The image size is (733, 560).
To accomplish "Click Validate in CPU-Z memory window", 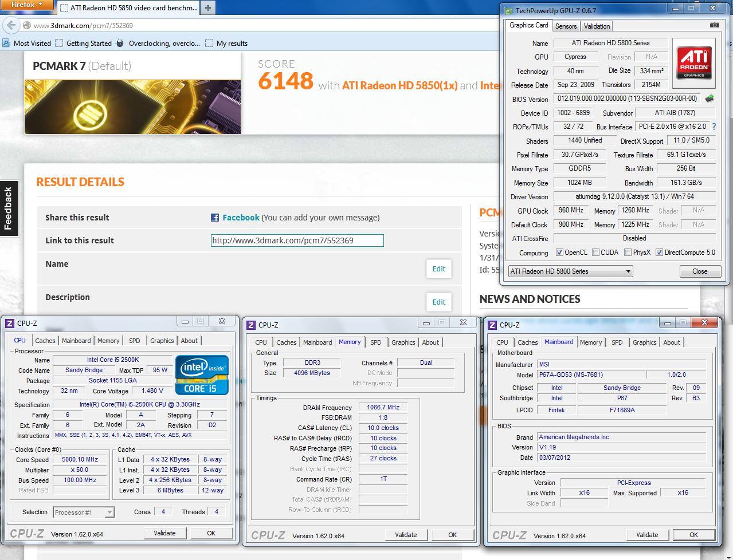I will click(x=406, y=535).
